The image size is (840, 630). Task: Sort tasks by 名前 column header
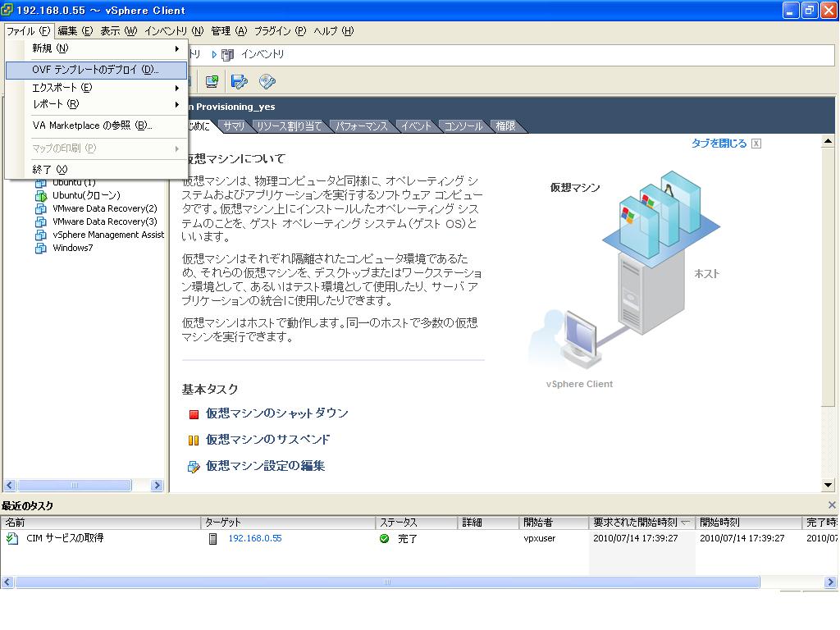coord(101,523)
